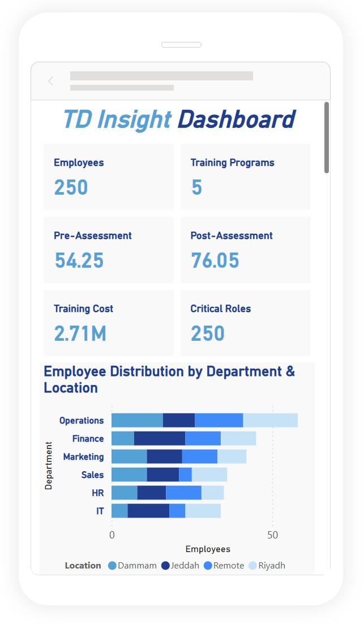
Task: Select Finance Riyadh bar segment
Action: pos(238,438)
